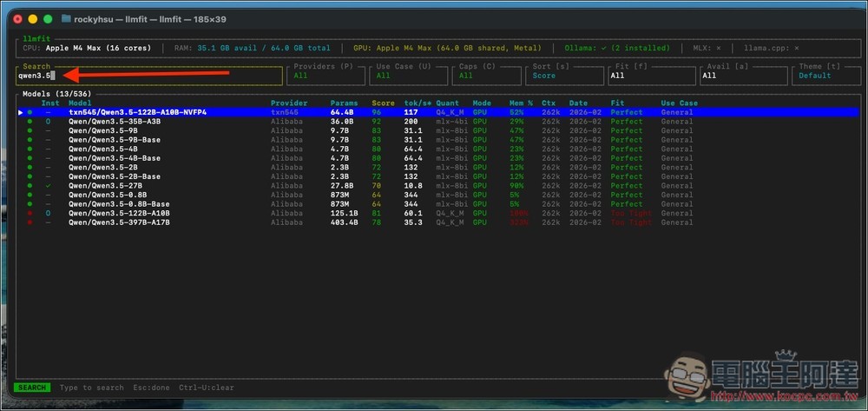Click the Score column header
Image resolution: width=868 pixels, height=411 pixels.
pyautogui.click(x=383, y=103)
